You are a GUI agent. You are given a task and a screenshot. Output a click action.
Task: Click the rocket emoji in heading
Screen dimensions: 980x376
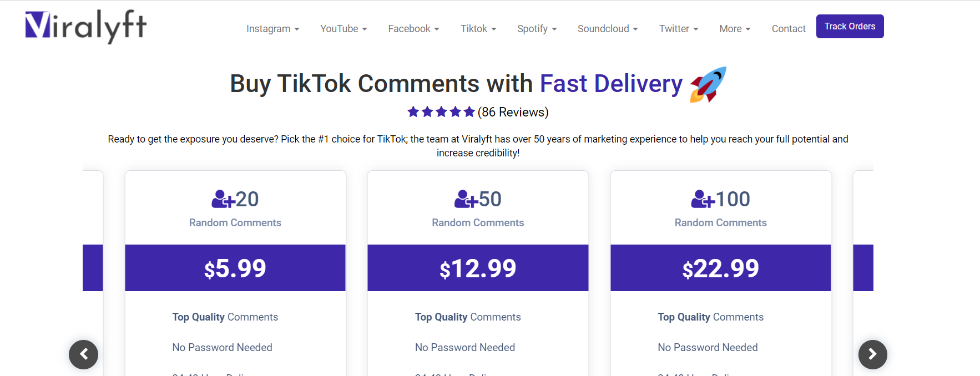(708, 84)
